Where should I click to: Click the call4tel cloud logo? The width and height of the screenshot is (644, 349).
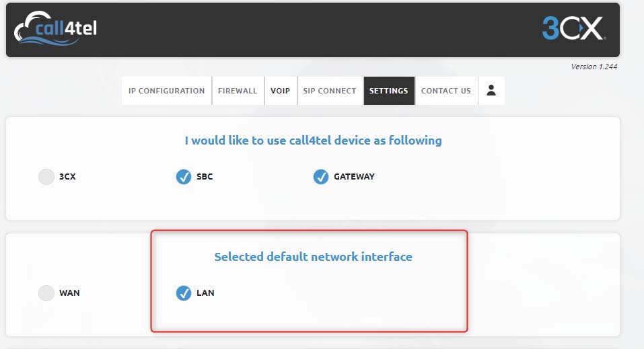(55, 28)
